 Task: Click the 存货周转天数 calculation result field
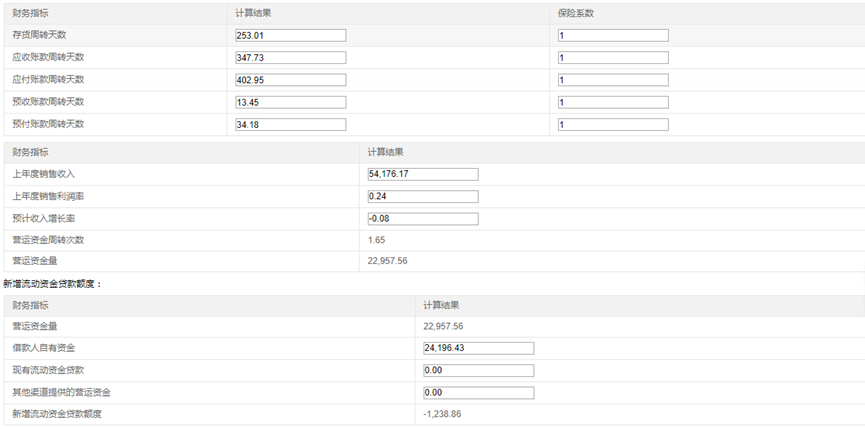(290, 36)
